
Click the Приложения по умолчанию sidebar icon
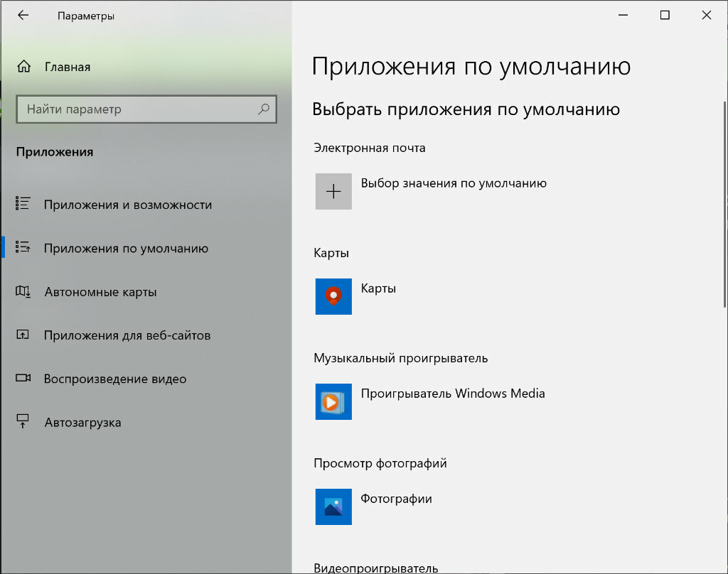[23, 247]
